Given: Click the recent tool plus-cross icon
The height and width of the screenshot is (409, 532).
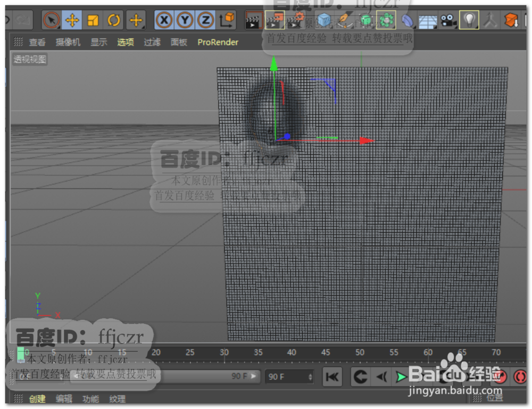Looking at the screenshot, I should coord(136,20).
